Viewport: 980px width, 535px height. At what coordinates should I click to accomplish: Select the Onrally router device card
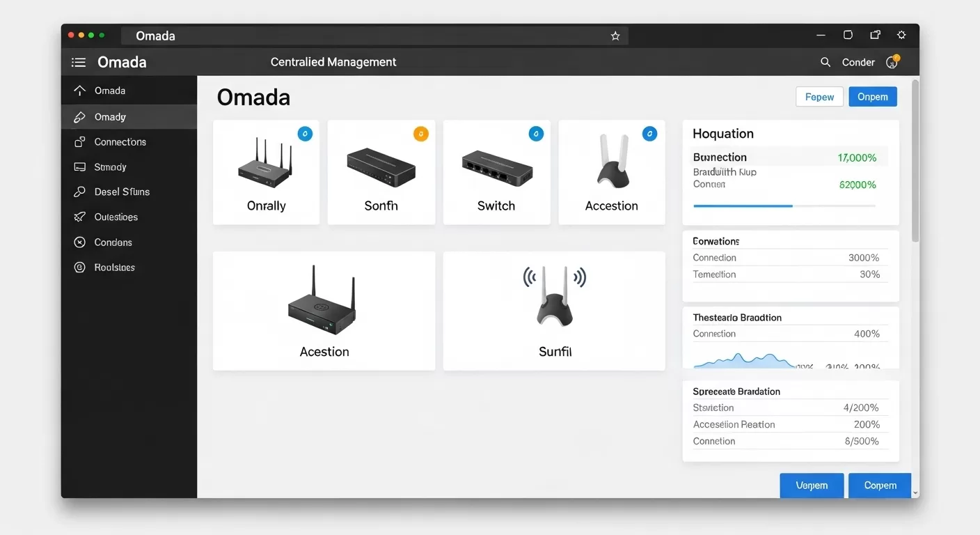(x=266, y=172)
